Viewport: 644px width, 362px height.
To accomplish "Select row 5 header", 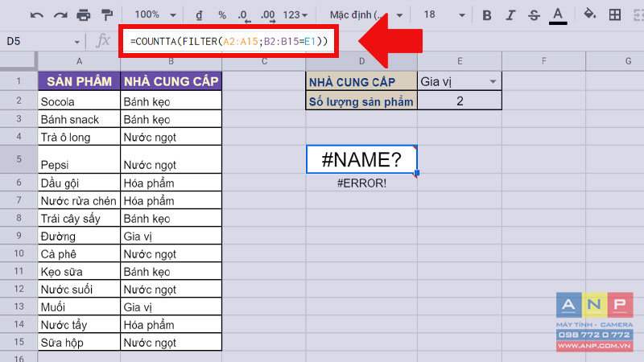I will 19,159.
